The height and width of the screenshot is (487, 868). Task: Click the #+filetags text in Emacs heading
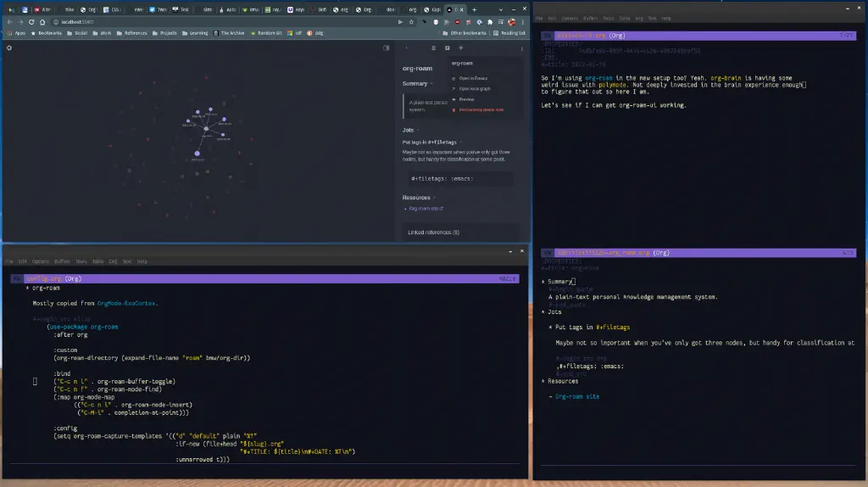click(x=613, y=327)
